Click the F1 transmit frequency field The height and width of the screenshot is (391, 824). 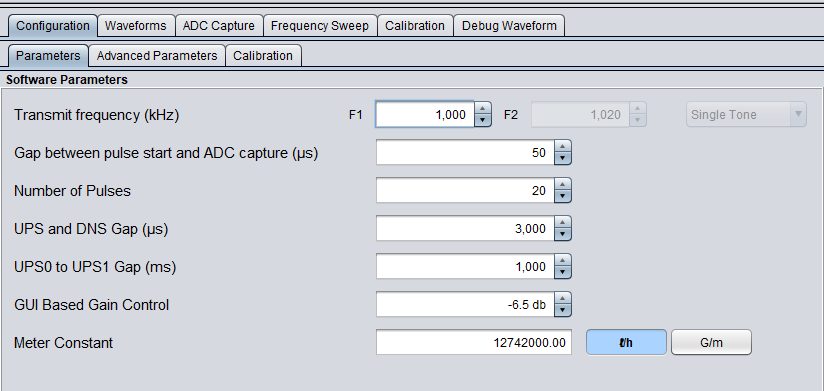(x=425, y=115)
